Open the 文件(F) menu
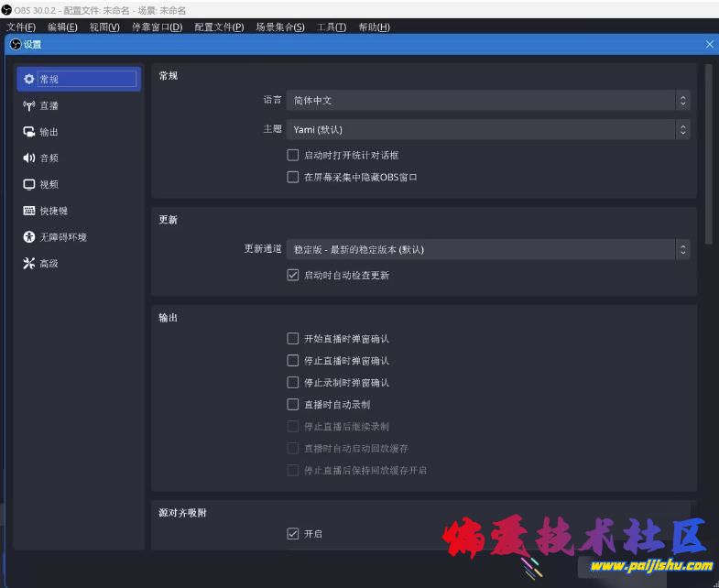This screenshot has height=588, width=719. pyautogui.click(x=20, y=27)
